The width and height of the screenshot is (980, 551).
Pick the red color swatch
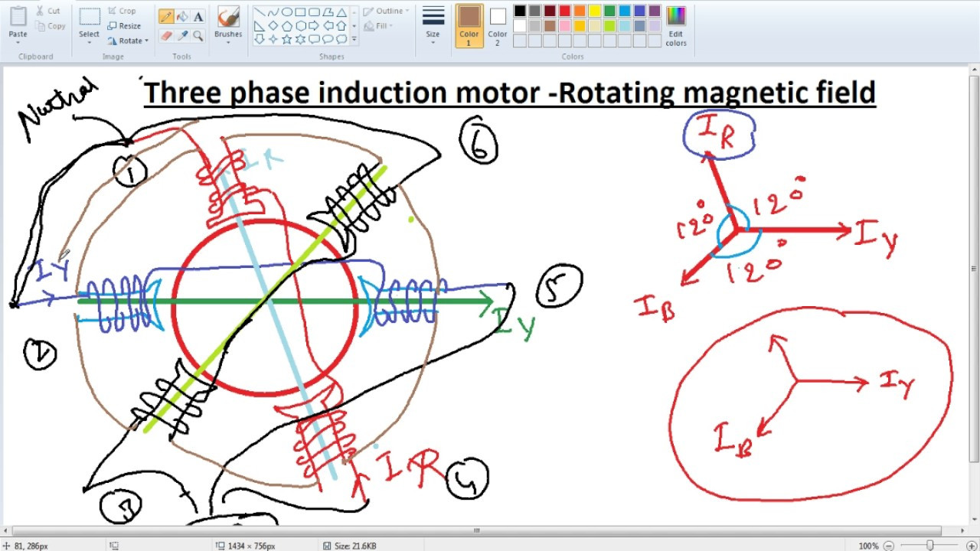(564, 11)
